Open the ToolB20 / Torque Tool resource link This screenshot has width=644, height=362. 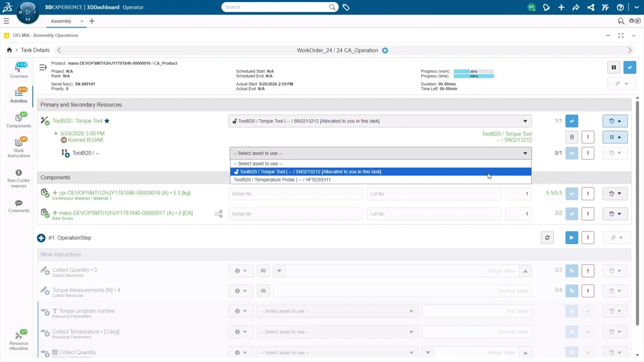click(x=77, y=121)
